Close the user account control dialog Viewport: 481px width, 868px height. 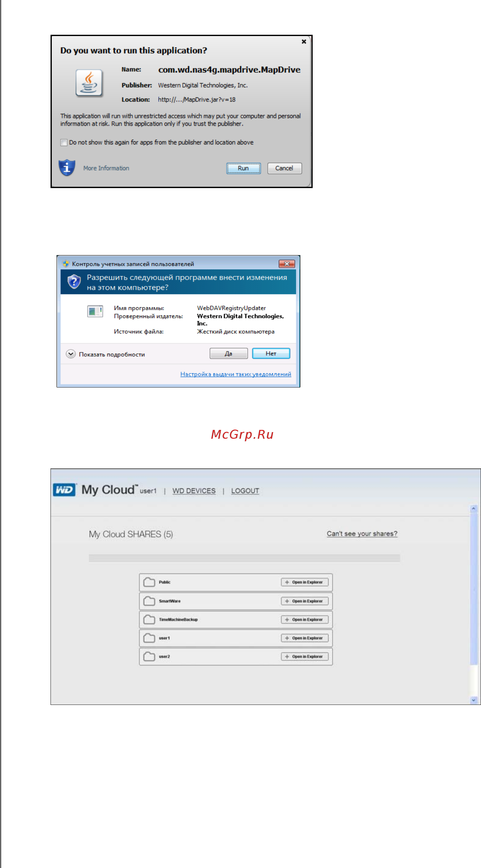(287, 264)
